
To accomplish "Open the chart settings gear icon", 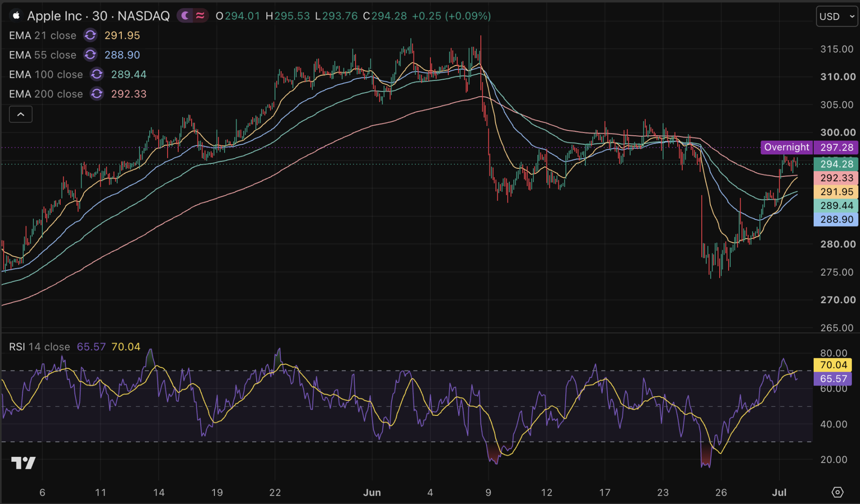I will (838, 492).
